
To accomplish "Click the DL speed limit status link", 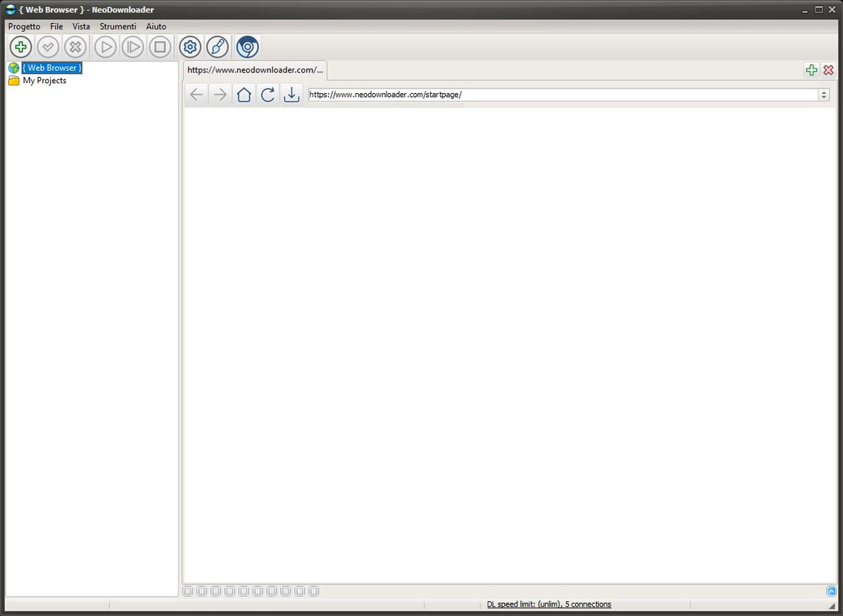I will [x=549, y=604].
